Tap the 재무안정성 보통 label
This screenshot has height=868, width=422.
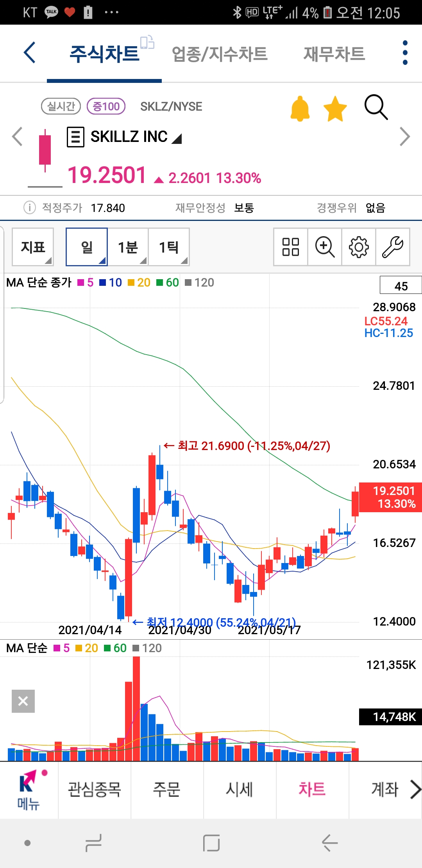click(215, 208)
